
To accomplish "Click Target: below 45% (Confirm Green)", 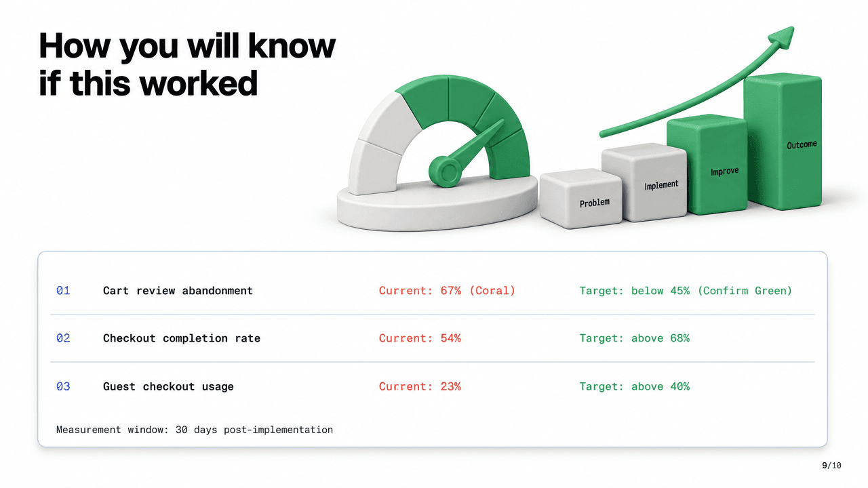I will point(686,291).
